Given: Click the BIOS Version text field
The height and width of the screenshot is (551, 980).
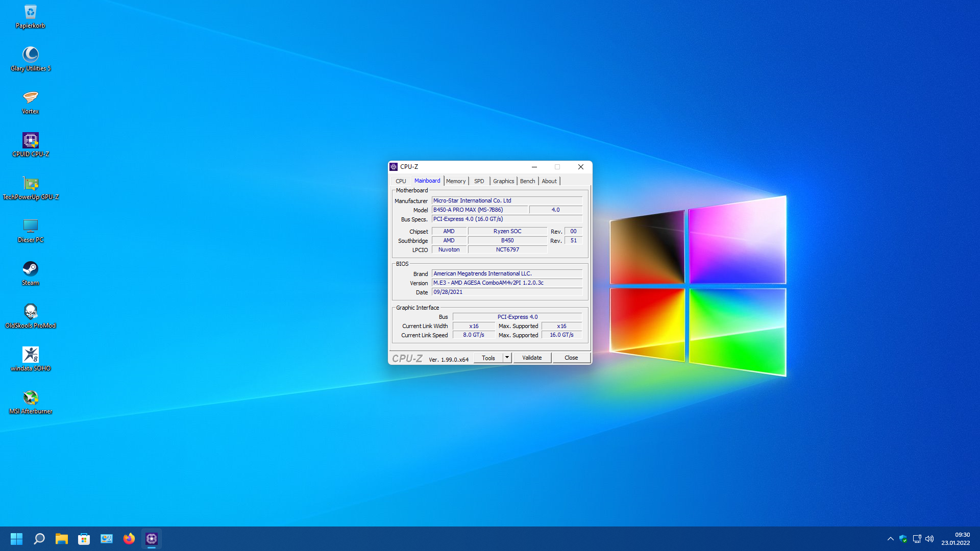Looking at the screenshot, I should [507, 283].
